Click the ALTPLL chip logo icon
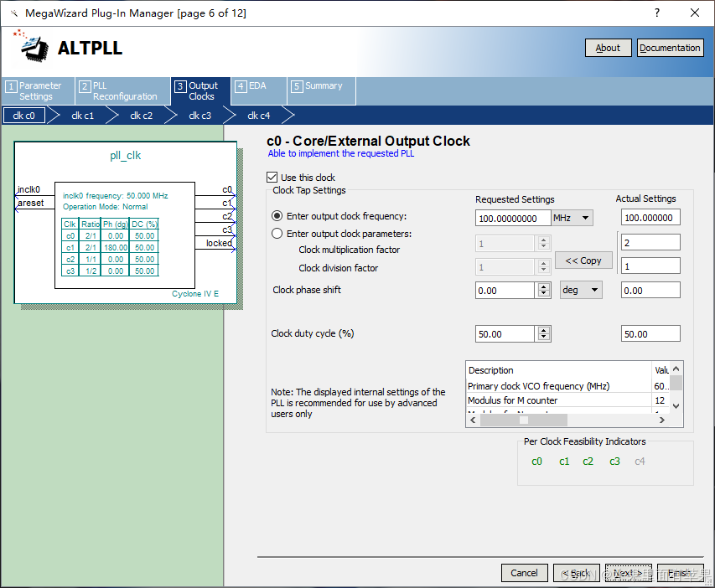The image size is (715, 588). (x=32, y=47)
